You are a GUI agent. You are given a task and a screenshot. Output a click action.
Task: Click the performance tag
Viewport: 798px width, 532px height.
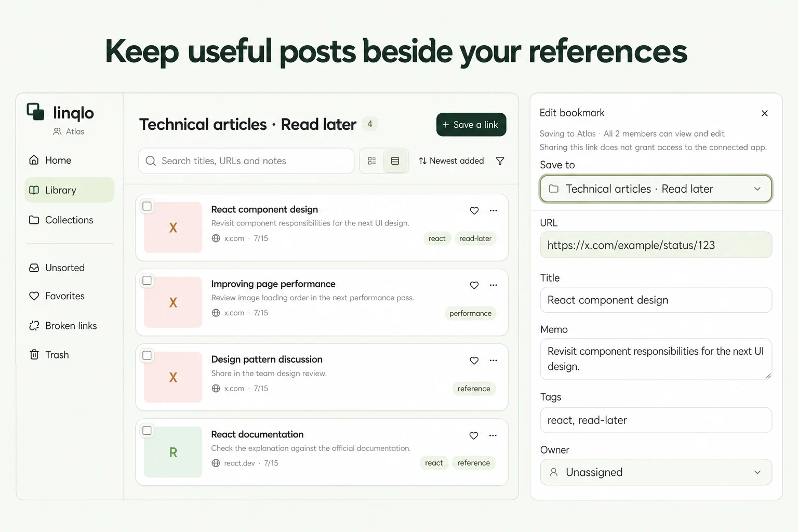click(470, 313)
